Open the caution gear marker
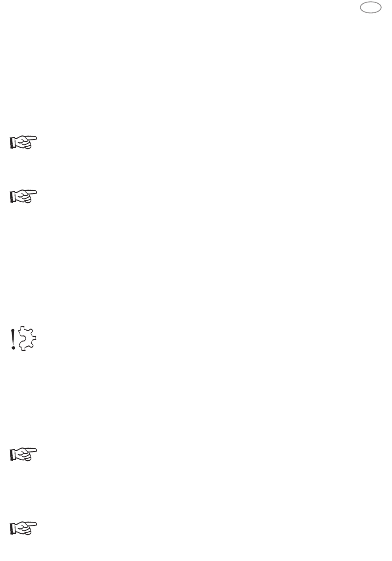392x561 pixels. [x=24, y=338]
